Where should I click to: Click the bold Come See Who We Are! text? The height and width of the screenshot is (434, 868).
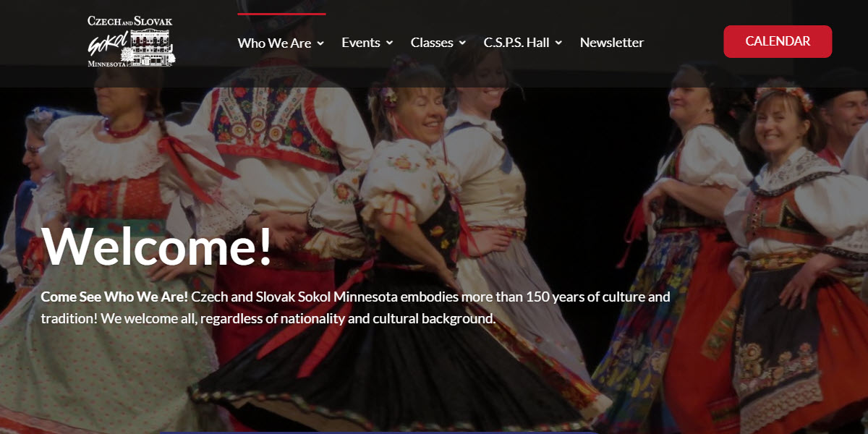click(114, 297)
